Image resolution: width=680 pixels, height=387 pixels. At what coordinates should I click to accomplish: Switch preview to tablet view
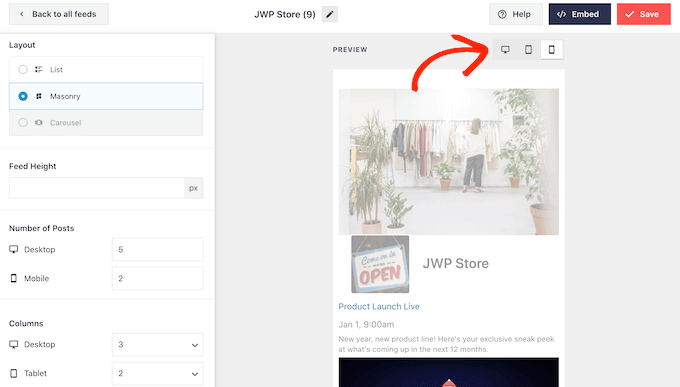click(528, 49)
